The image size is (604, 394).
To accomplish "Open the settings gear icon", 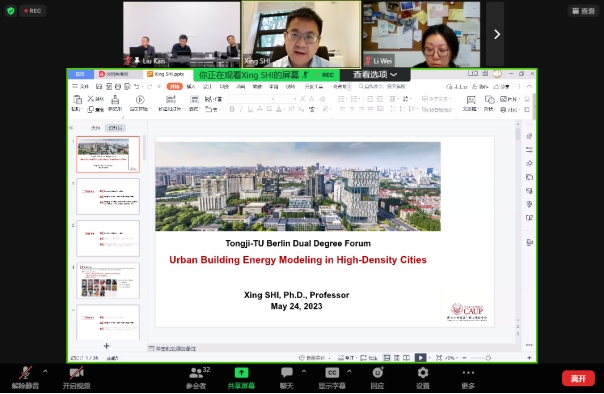I will point(423,372).
